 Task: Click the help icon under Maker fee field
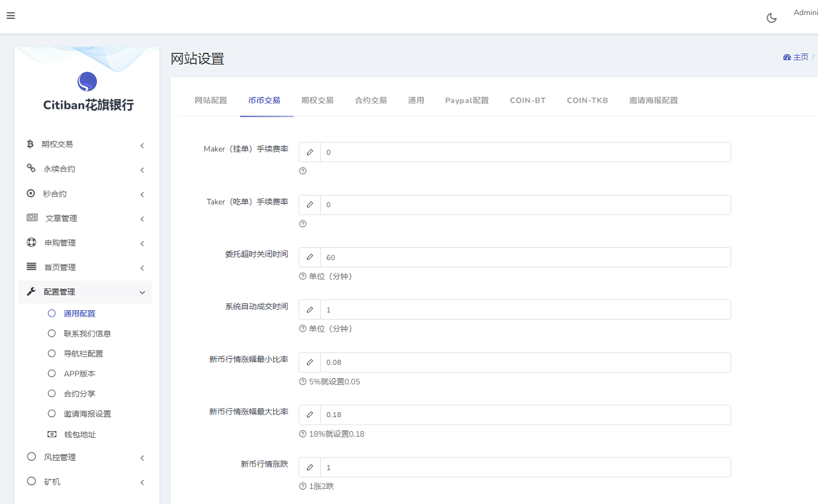point(303,171)
